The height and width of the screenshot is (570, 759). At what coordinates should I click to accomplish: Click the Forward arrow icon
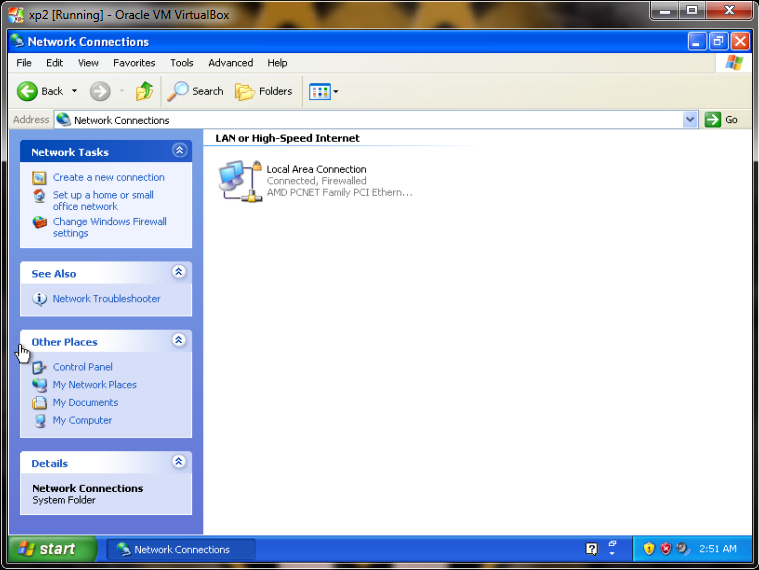pos(100,91)
